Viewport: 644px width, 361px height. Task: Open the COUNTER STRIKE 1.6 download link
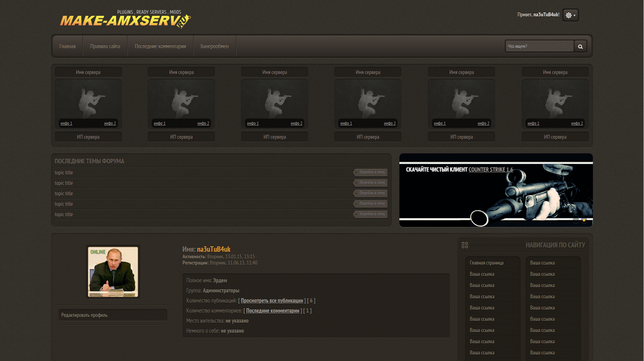click(491, 170)
